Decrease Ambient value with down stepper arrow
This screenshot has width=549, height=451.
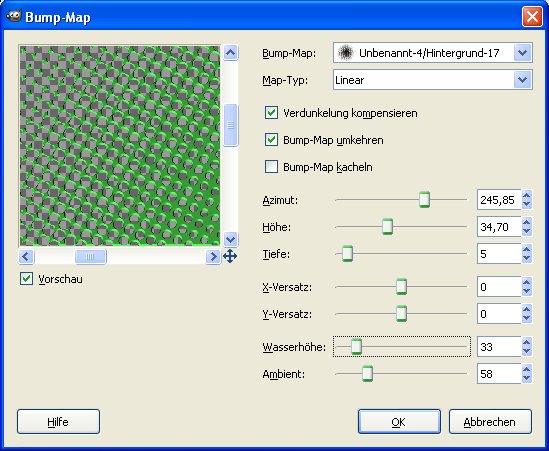tap(527, 379)
